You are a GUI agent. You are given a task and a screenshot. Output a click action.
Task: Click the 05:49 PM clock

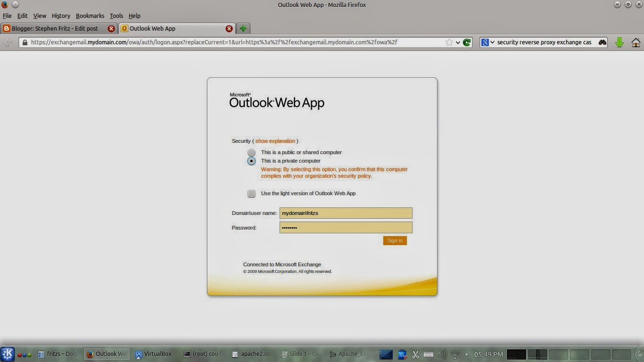(x=489, y=354)
